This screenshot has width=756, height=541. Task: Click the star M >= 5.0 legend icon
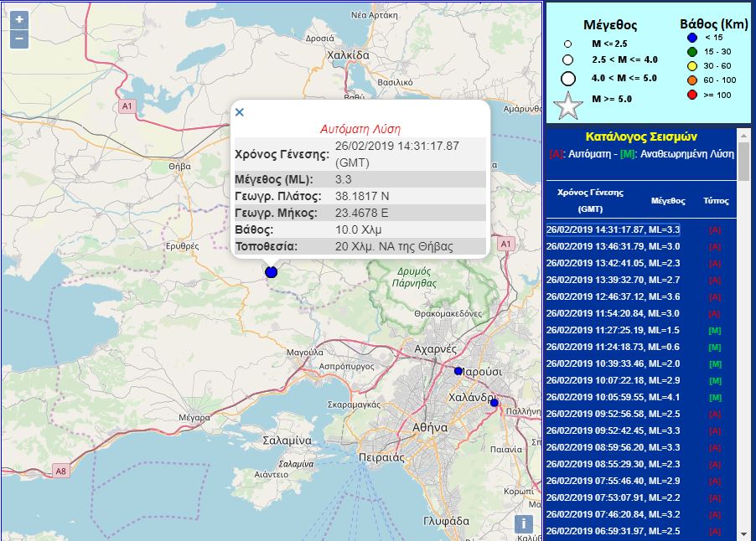click(x=568, y=106)
